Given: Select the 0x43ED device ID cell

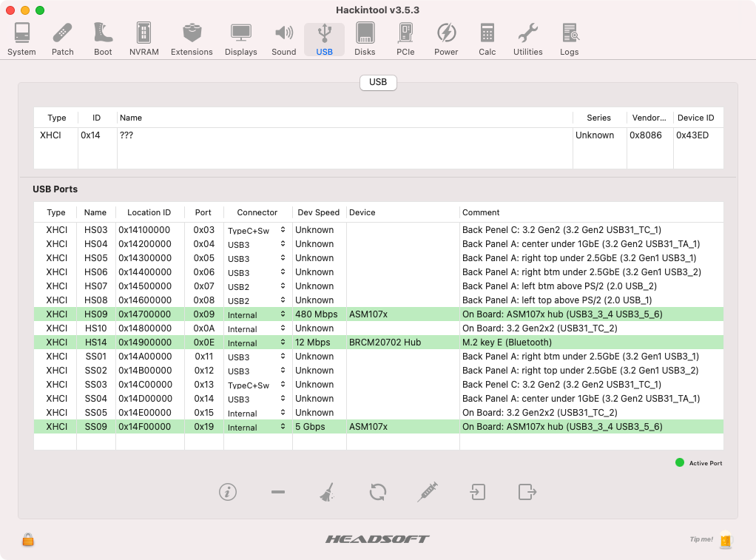Looking at the screenshot, I should click(692, 135).
